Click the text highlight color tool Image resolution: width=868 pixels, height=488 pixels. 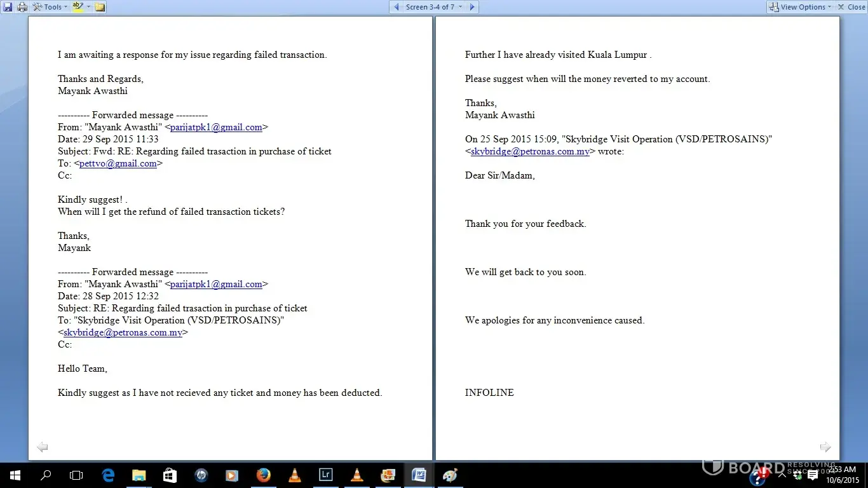[x=78, y=7]
